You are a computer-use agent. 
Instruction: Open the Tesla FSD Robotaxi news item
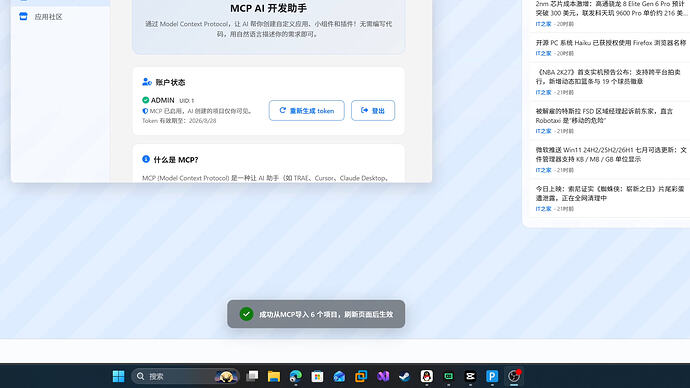pos(604,116)
